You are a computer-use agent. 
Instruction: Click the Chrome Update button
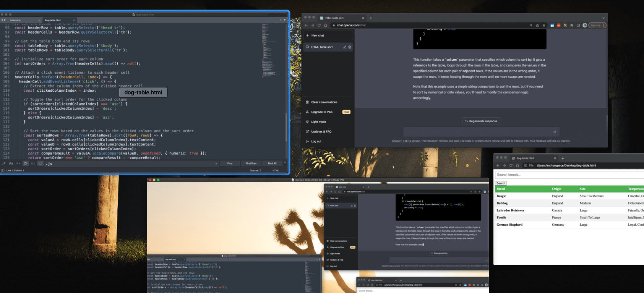click(597, 25)
